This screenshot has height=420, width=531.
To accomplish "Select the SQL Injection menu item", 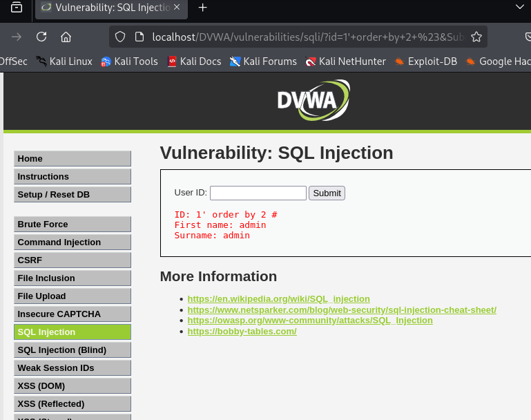I will pos(73,332).
